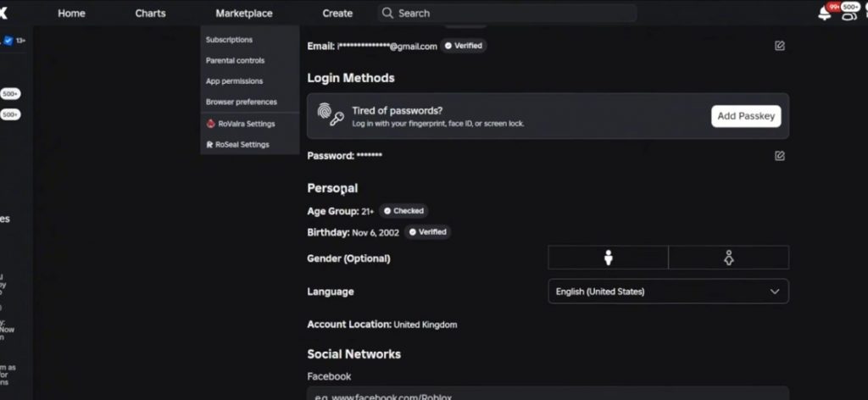Click the RoValra settings icon
The height and width of the screenshot is (400, 868).
tap(210, 124)
